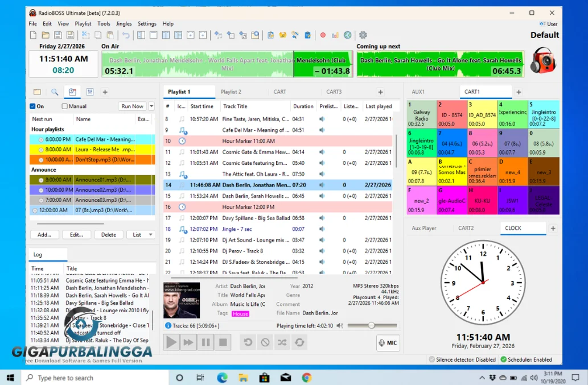This screenshot has width=588, height=385.
Task: Open the Settings menu
Action: [x=147, y=23]
